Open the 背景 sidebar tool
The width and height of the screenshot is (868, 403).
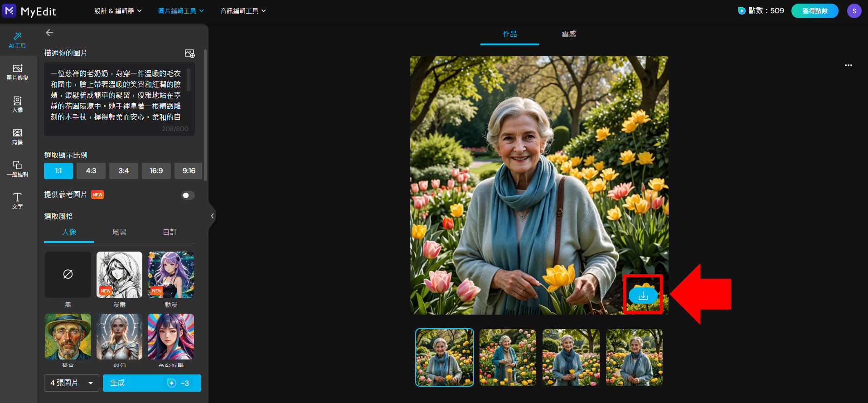(18, 136)
